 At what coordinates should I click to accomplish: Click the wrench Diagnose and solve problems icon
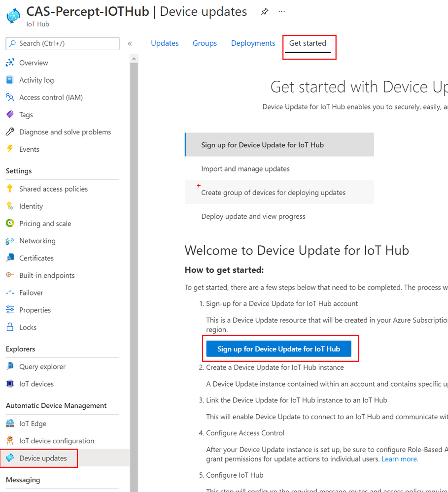pyautogui.click(x=10, y=132)
